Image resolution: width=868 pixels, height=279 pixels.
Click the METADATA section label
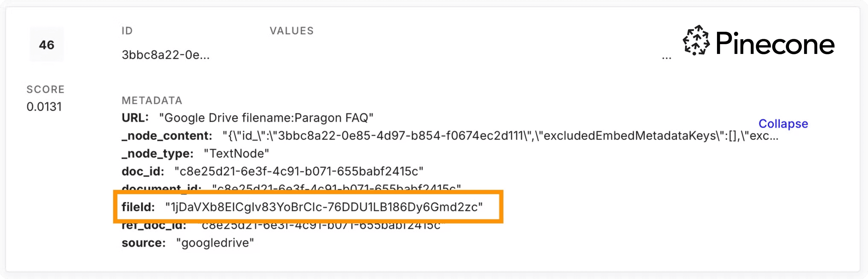point(152,100)
